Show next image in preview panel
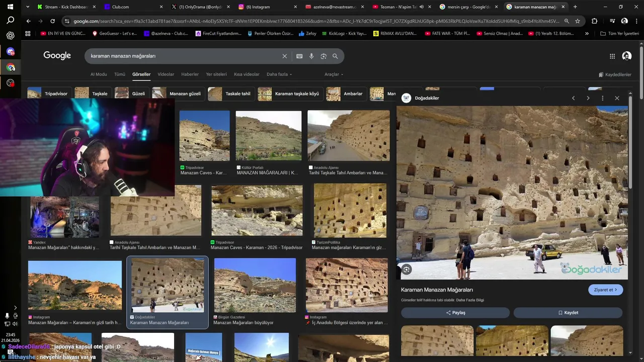The width and height of the screenshot is (644, 362). [588, 98]
